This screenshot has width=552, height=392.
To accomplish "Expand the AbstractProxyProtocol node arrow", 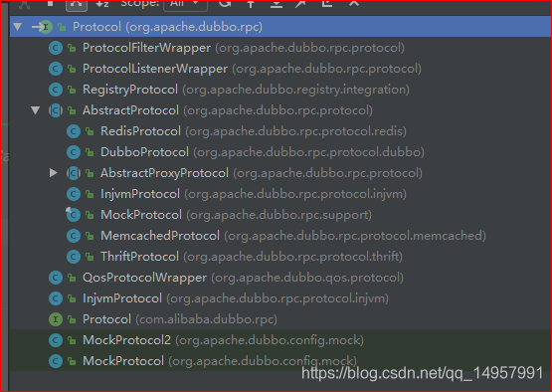I will point(53,172).
